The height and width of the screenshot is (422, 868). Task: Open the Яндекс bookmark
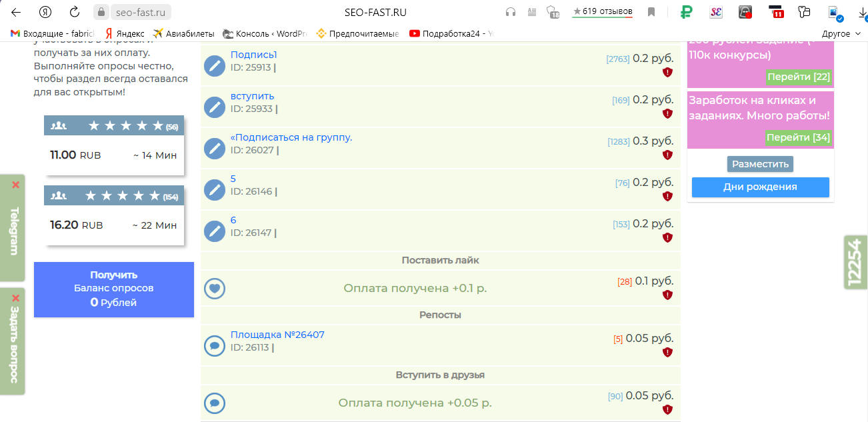coord(125,33)
